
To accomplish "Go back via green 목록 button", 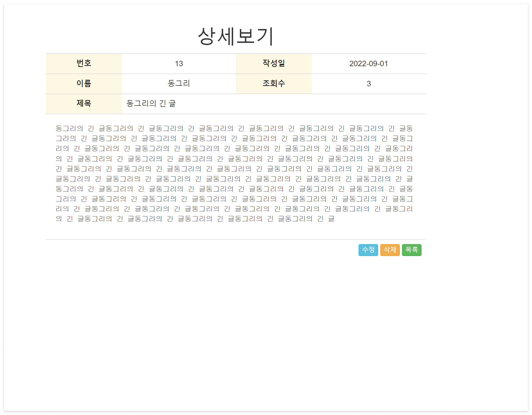I will [x=411, y=250].
